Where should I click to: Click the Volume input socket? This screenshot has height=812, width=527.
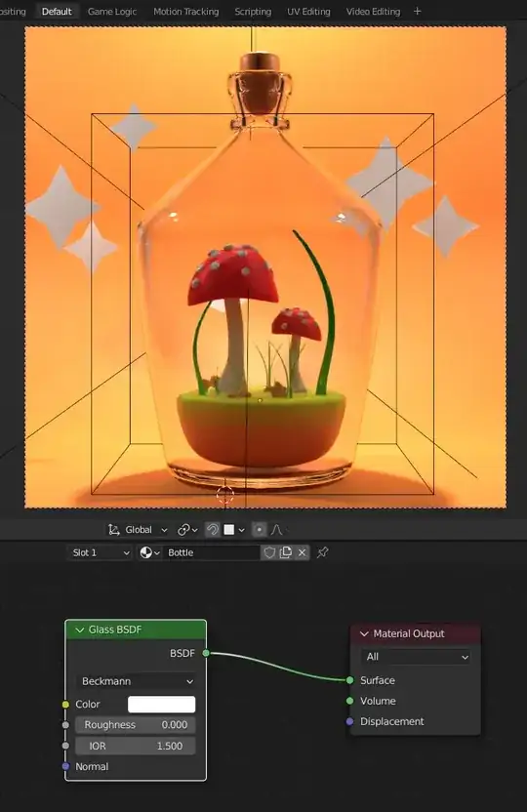click(x=350, y=701)
